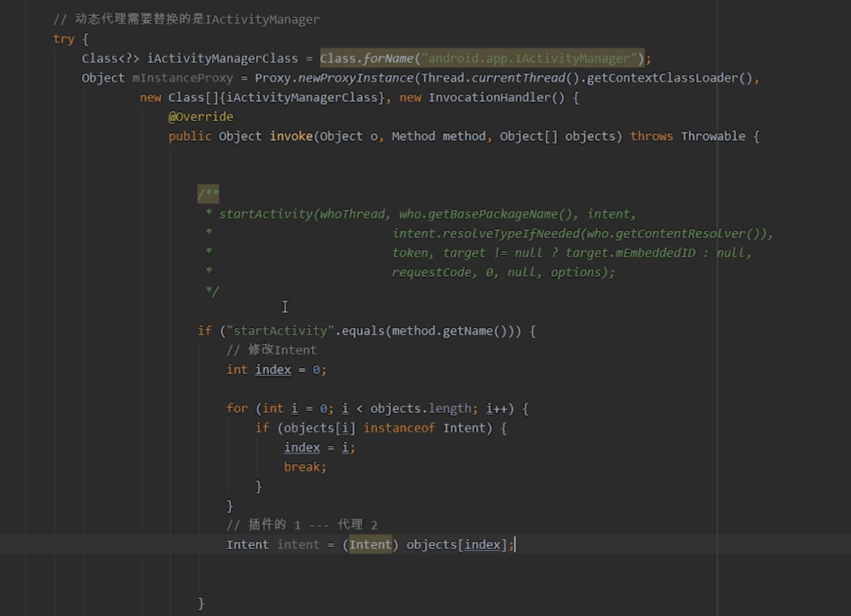The width and height of the screenshot is (851, 616).
Task: Click the highlighted (Intent) cast
Action: click(x=371, y=545)
